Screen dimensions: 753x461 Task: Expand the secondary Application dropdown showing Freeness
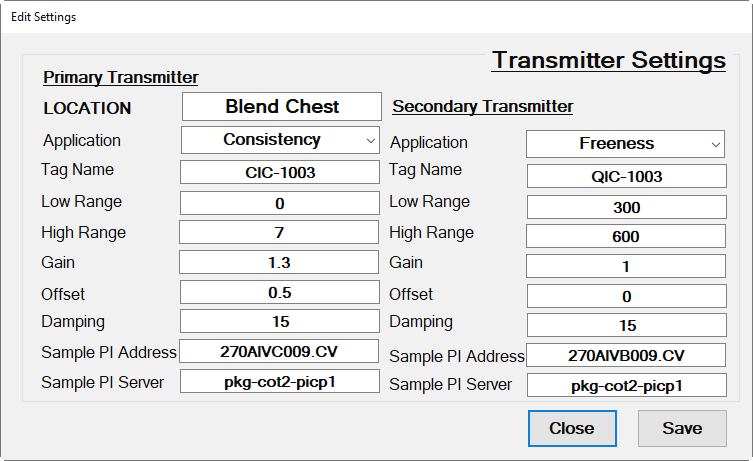(x=626, y=144)
